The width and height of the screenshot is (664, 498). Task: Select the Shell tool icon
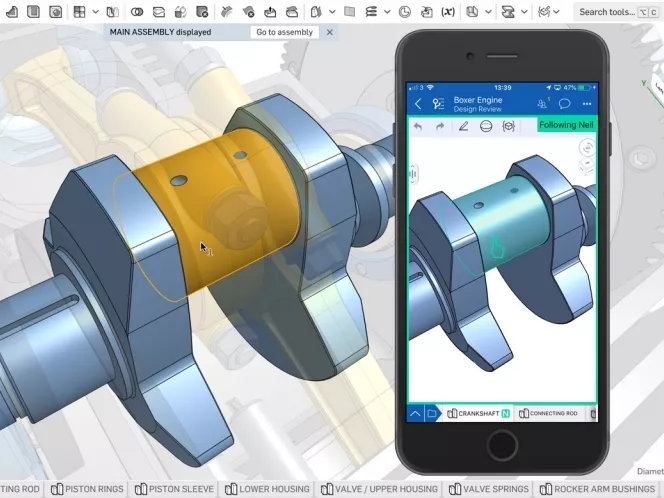[33, 12]
